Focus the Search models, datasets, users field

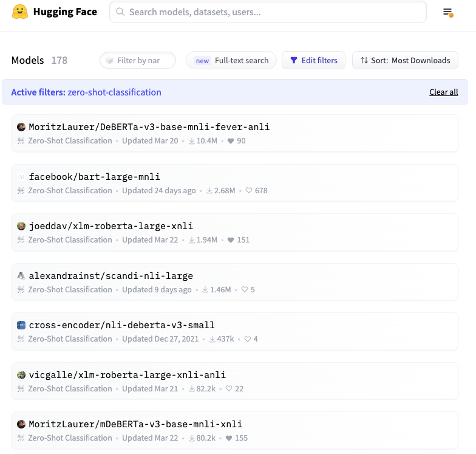(x=268, y=12)
